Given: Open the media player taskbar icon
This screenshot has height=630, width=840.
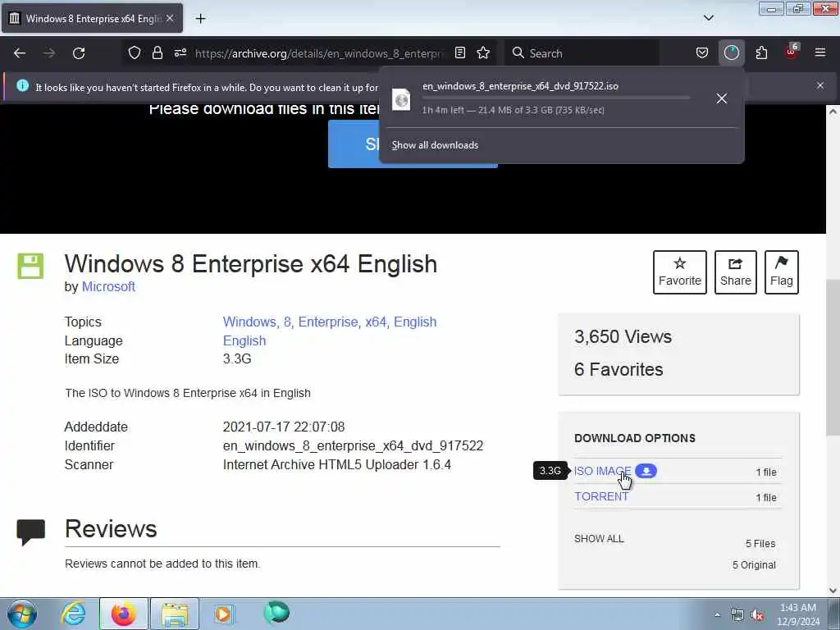Looking at the screenshot, I should point(223,614).
